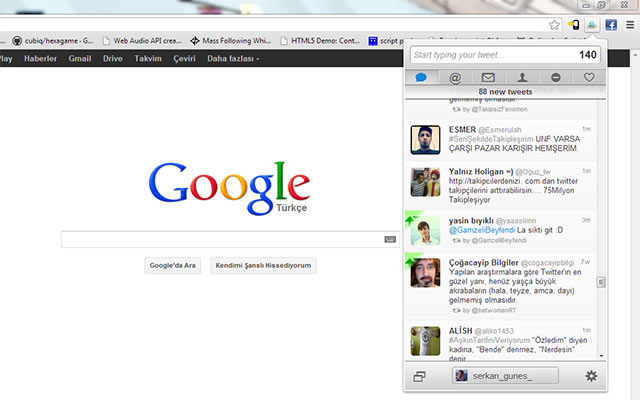This screenshot has height=400, width=640.
Task: Open the Twitter extension toolbar icon
Action: (591, 25)
